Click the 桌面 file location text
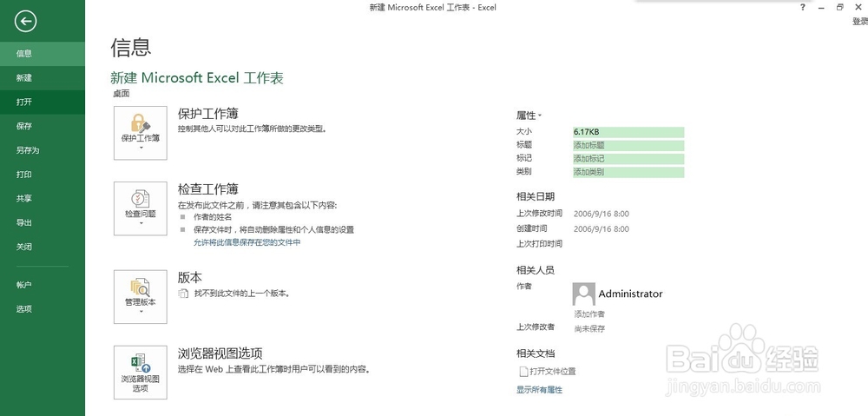868x416 pixels. [x=122, y=94]
